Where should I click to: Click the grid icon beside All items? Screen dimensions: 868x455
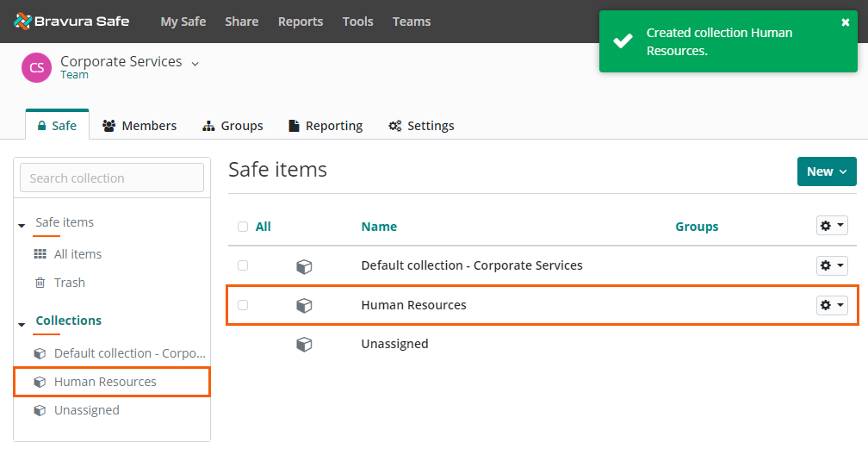tap(40, 254)
